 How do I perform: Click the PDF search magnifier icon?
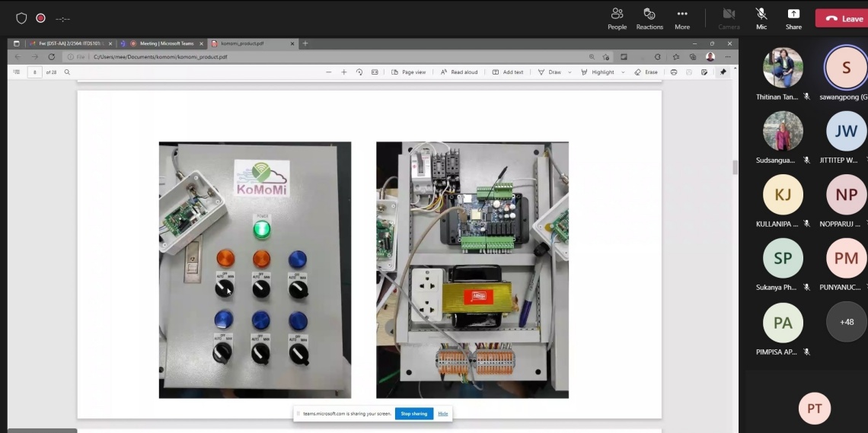click(x=67, y=72)
